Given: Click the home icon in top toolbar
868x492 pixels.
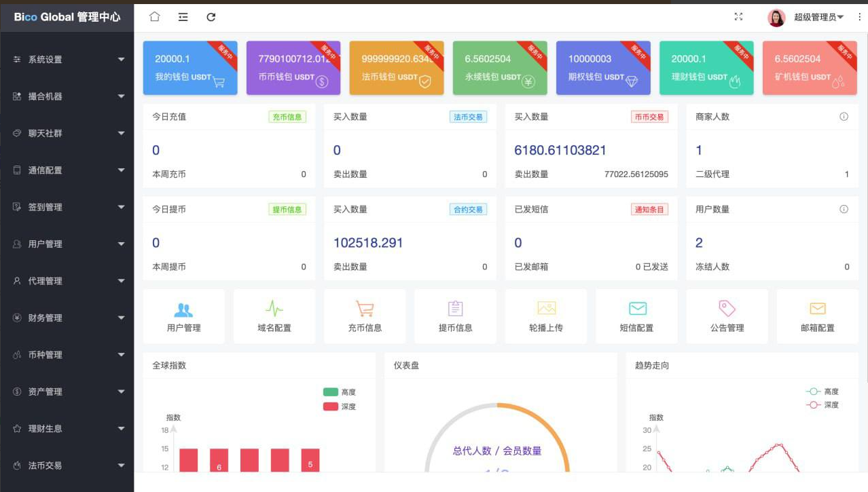Looking at the screenshot, I should [154, 17].
